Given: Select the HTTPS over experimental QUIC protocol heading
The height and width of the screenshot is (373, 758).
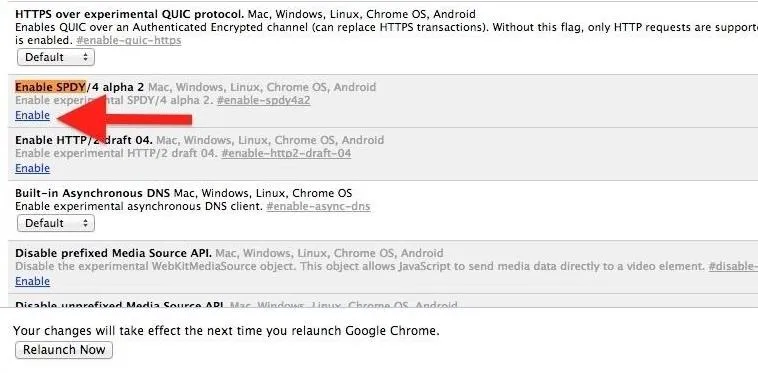Looking at the screenshot, I should pos(130,14).
